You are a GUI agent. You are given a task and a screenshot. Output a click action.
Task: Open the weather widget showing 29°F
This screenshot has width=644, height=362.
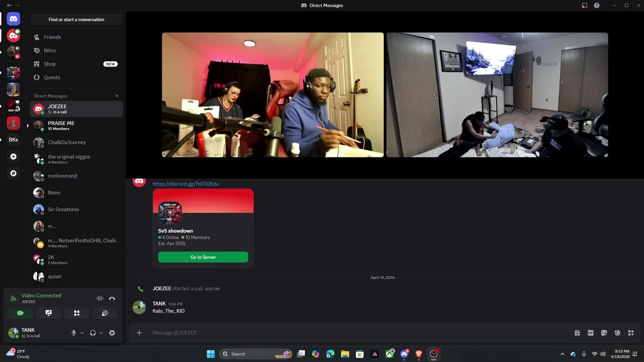[x=18, y=354]
